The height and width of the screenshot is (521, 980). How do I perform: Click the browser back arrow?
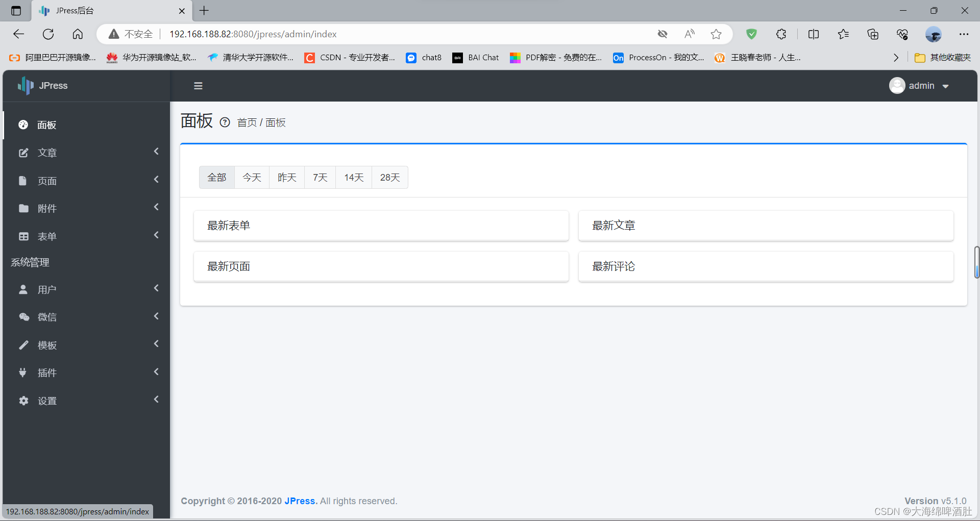19,34
